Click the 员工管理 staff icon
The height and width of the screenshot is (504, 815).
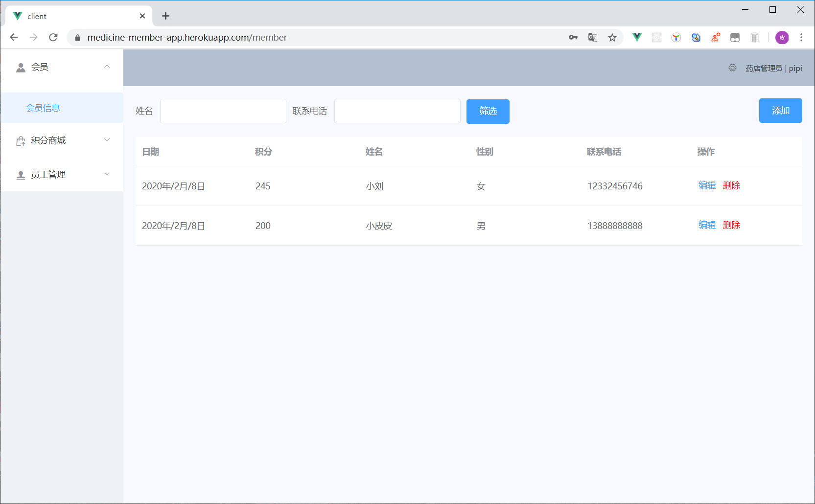click(21, 175)
